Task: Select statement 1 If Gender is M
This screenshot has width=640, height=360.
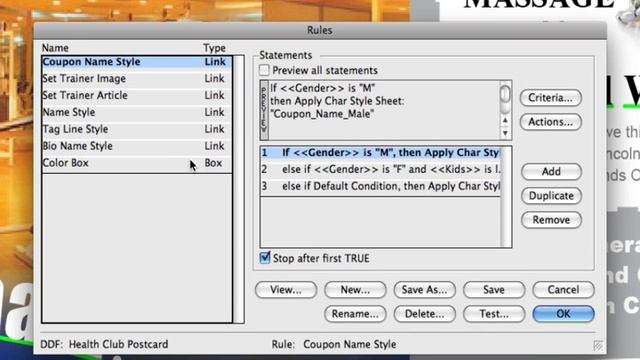Action: 380,153
